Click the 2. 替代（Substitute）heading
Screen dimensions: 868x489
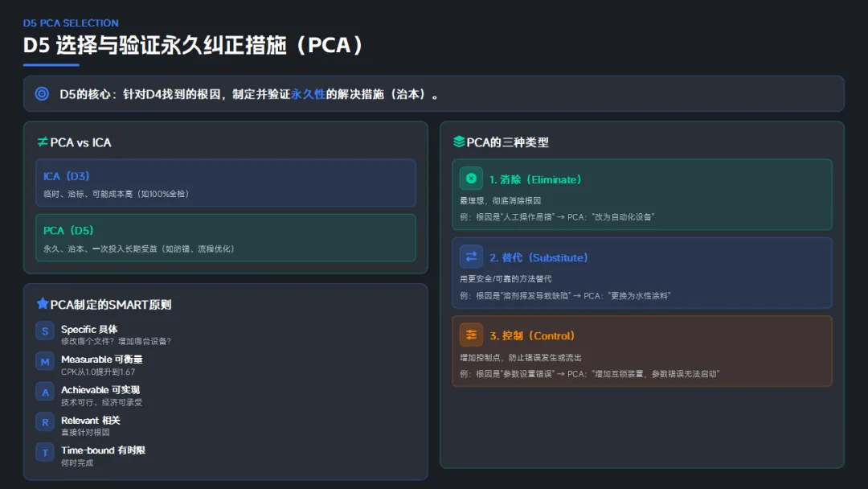click(x=538, y=257)
